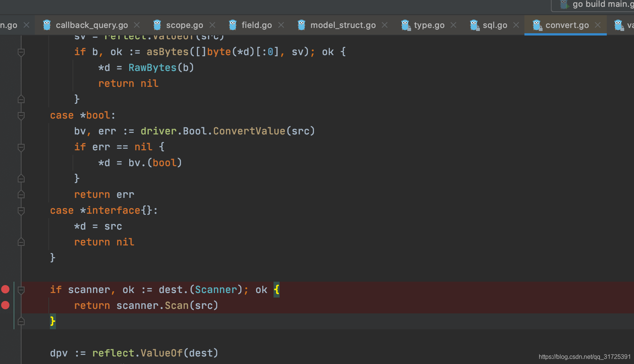This screenshot has width=634, height=364.
Task: Click the Go icon on the model_struct.go tab
Action: (301, 25)
